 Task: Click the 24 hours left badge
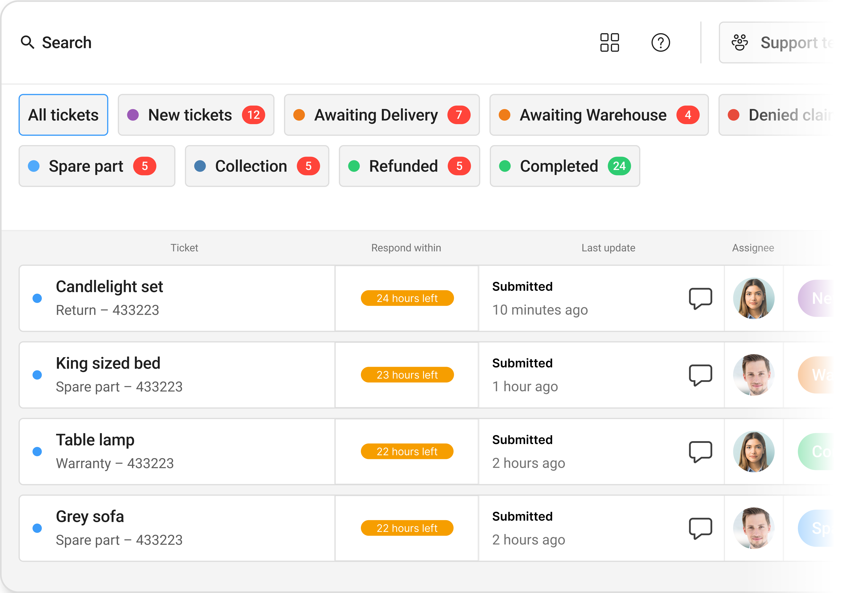407,298
